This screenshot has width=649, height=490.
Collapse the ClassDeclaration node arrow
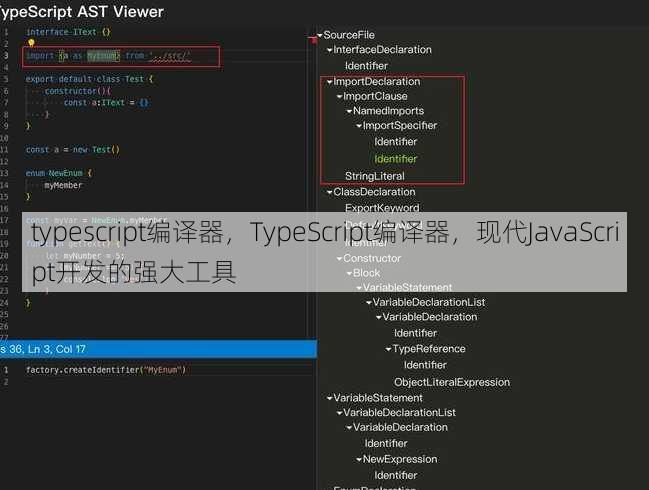pyautogui.click(x=329, y=192)
